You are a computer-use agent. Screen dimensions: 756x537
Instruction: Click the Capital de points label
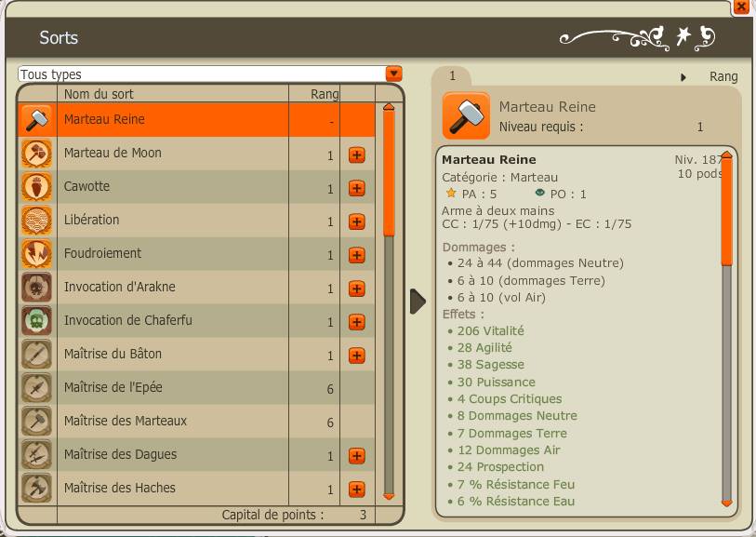coord(272,515)
